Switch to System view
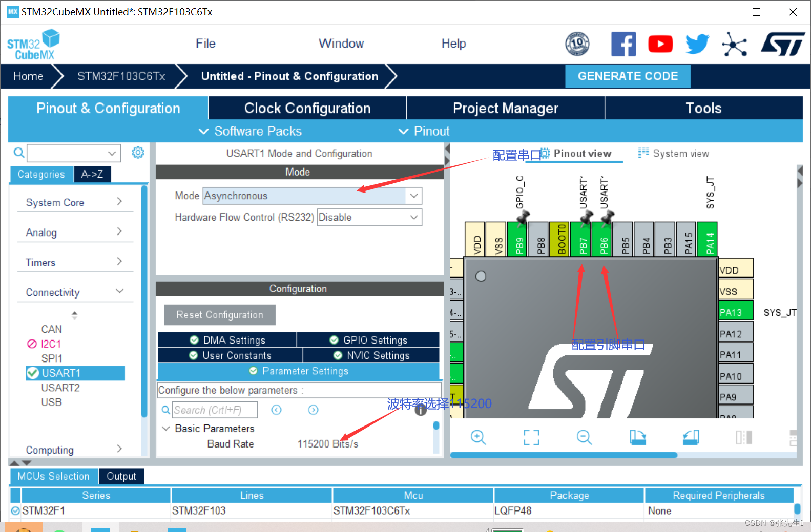The width and height of the screenshot is (811, 532). [x=673, y=154]
